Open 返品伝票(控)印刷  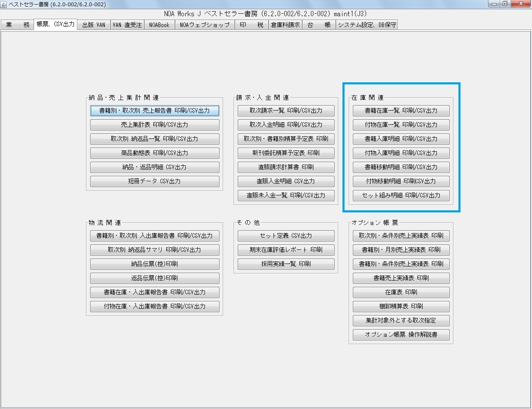pyautogui.click(x=155, y=278)
